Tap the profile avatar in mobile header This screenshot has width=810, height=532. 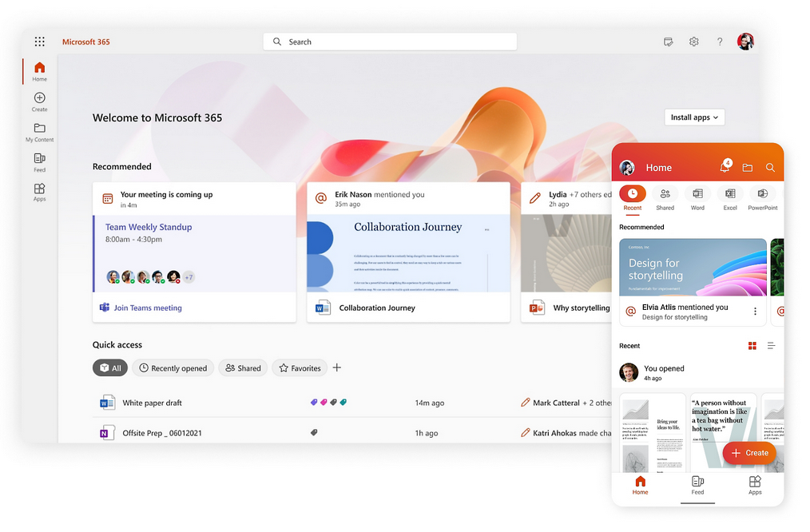click(627, 167)
